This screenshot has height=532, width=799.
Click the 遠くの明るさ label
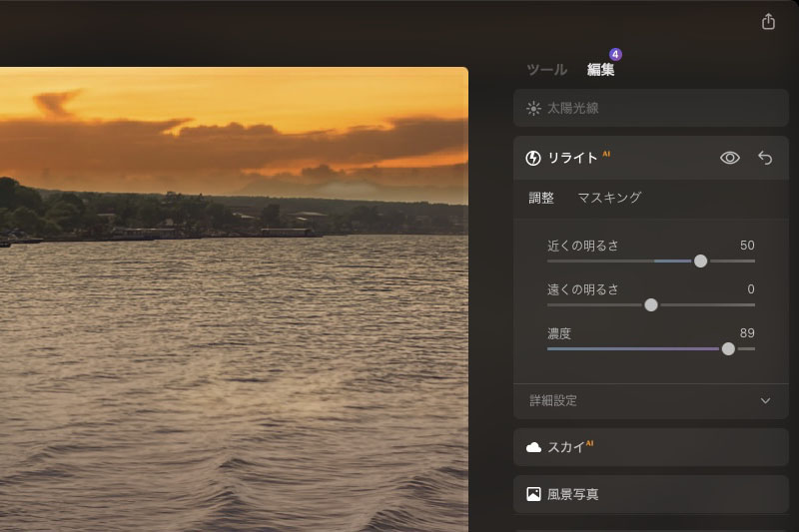[582, 289]
